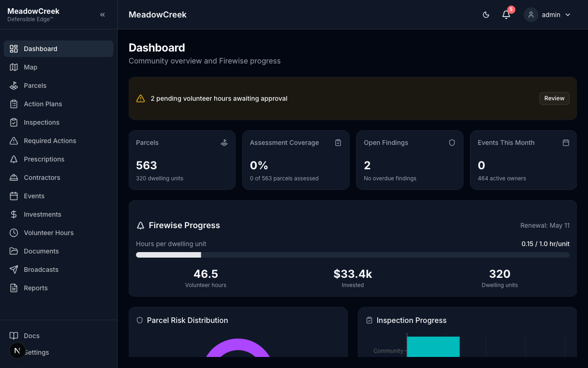
Task: Select Inspections in sidebar
Action: click(x=58, y=122)
